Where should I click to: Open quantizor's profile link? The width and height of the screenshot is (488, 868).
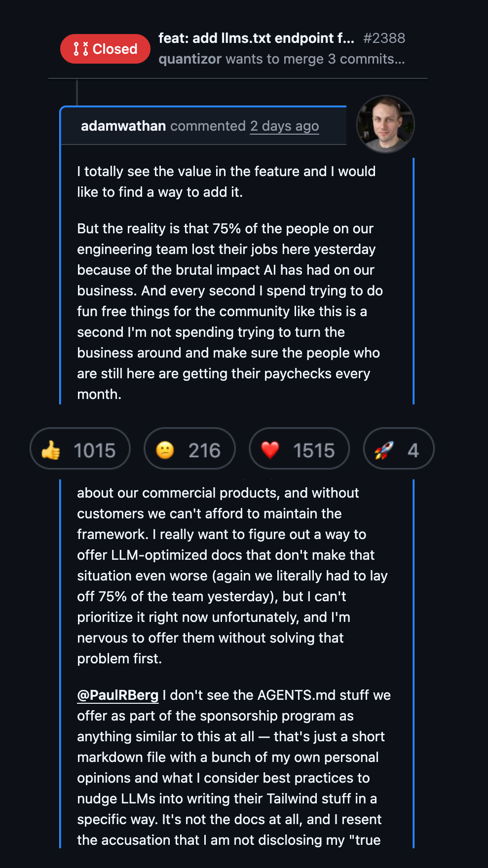coord(190,59)
